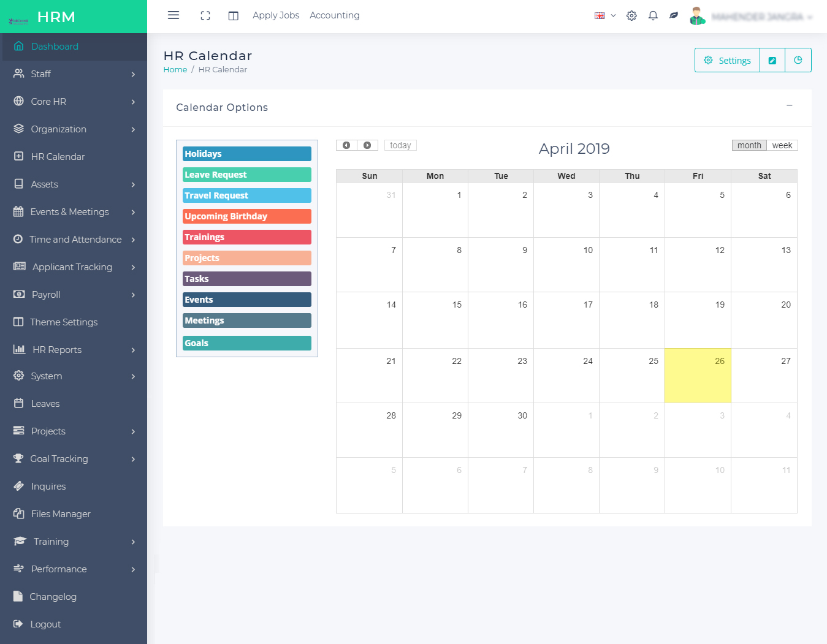Select April 26 highlighted calendar cell
This screenshot has height=644, width=827.
[698, 376]
